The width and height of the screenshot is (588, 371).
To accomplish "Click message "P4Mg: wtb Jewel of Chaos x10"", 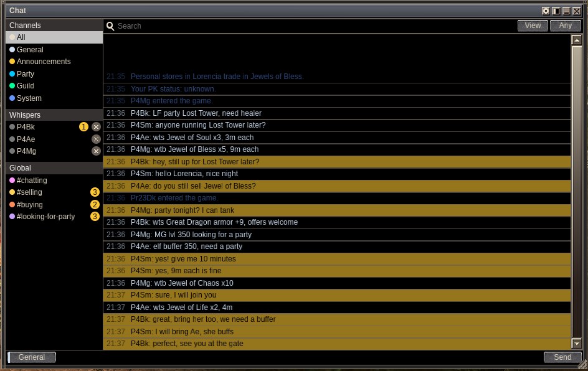I will click(x=337, y=283).
